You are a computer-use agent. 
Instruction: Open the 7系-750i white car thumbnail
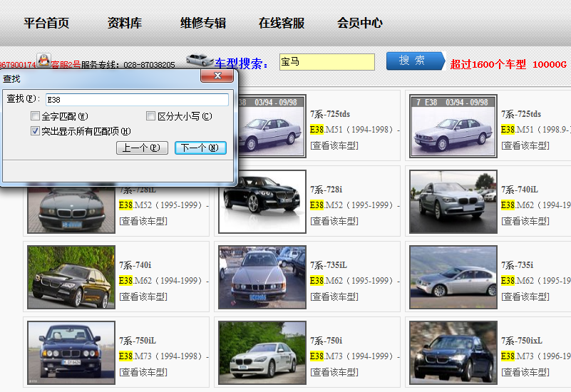[262, 353]
